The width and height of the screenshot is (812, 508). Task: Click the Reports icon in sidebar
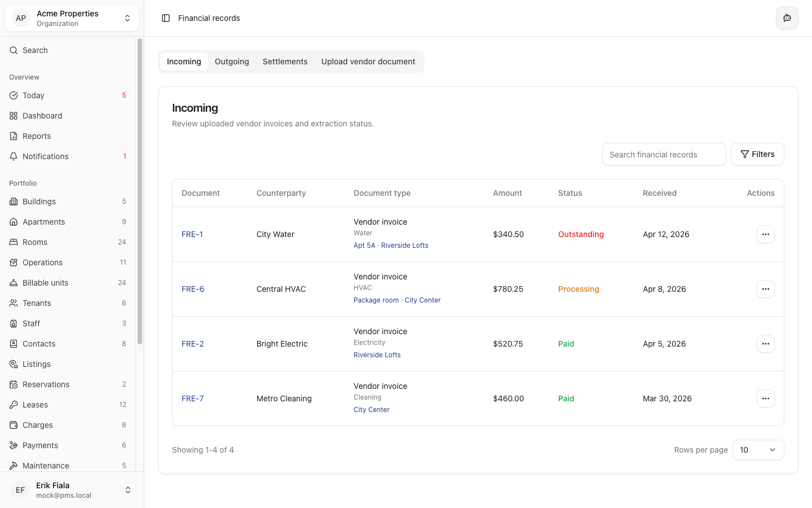click(14, 135)
